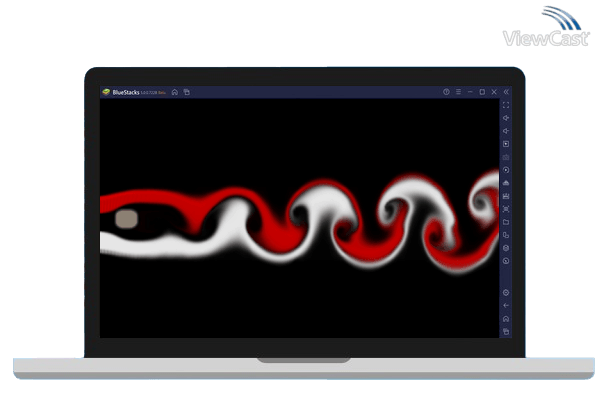The width and height of the screenshot is (602, 414).
Task: Click the BlueStacks home icon in title bar
Action: pyautogui.click(x=175, y=92)
